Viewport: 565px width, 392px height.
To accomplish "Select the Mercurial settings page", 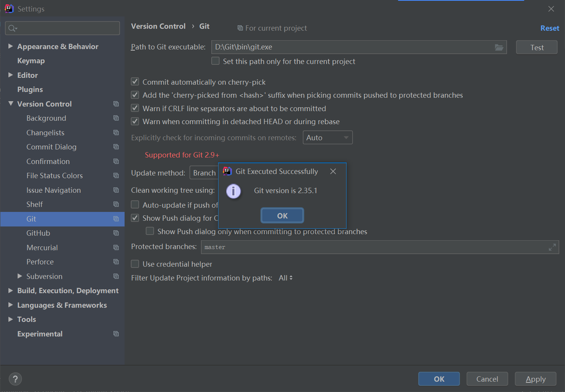I will coord(42,248).
